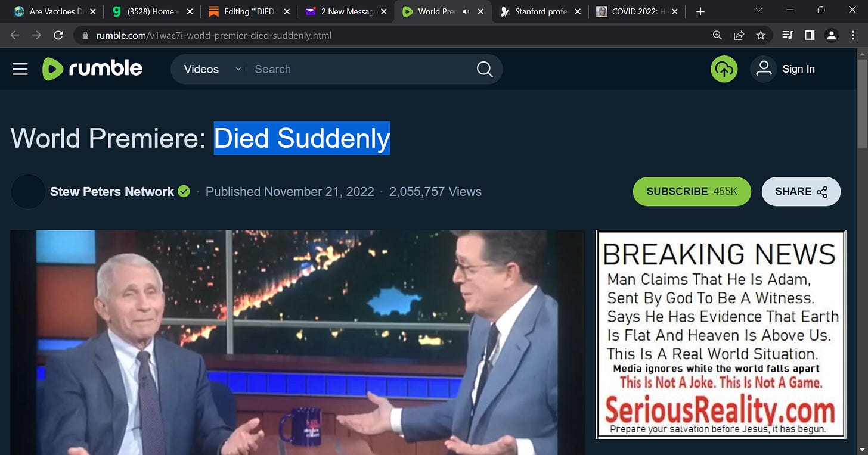Click the page vertical scrollbar thumb
Screen dimensions: 868x455
pyautogui.click(x=862, y=102)
